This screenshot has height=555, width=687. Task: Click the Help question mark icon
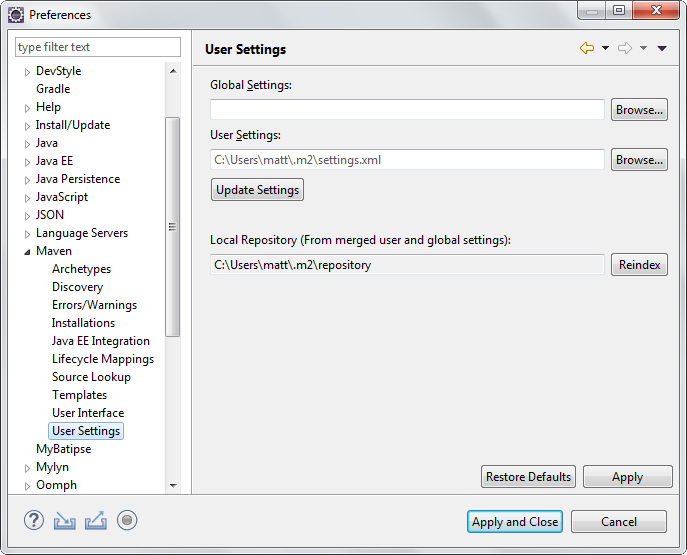[x=34, y=521]
